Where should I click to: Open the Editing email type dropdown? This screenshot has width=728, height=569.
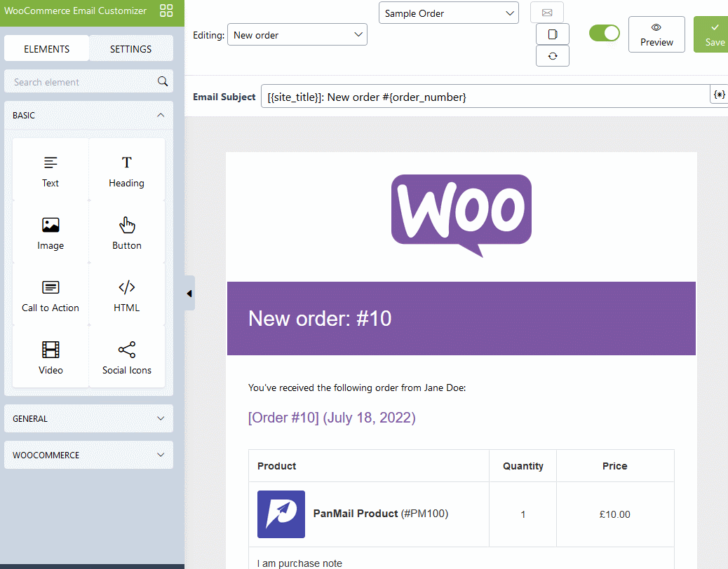(297, 35)
